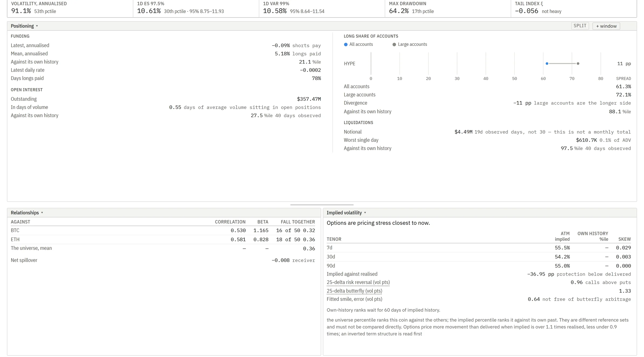
Task: Click Divergence -11 pp value
Action: pos(522,103)
